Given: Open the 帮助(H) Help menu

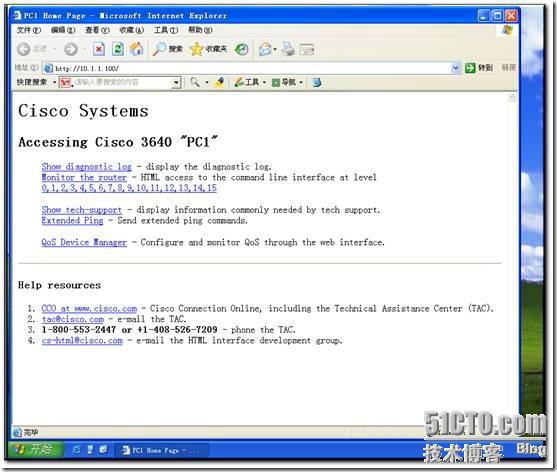Looking at the screenshot, I should (x=200, y=30).
